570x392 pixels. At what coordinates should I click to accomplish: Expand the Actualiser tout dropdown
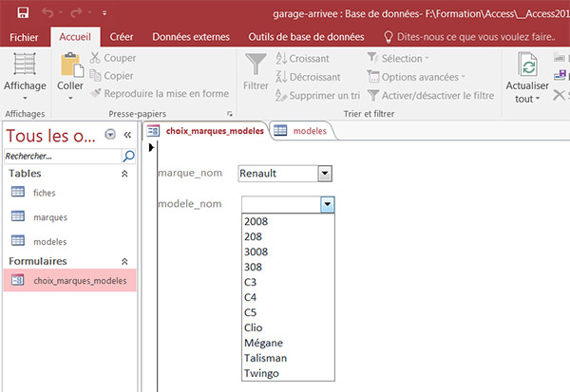click(538, 99)
